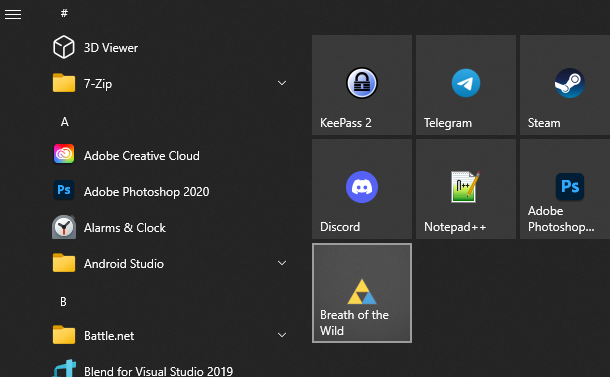
Task: Click the B section letter header
Action: coord(63,302)
